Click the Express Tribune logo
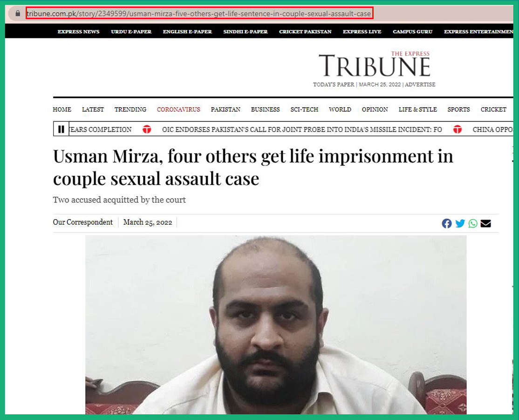Screen dimensions: 519x420 tap(375, 64)
